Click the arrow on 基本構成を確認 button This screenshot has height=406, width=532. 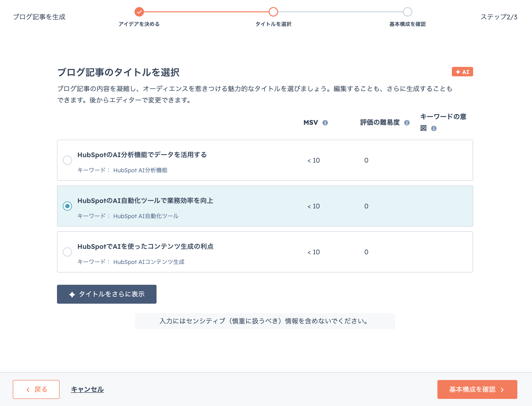(502, 389)
